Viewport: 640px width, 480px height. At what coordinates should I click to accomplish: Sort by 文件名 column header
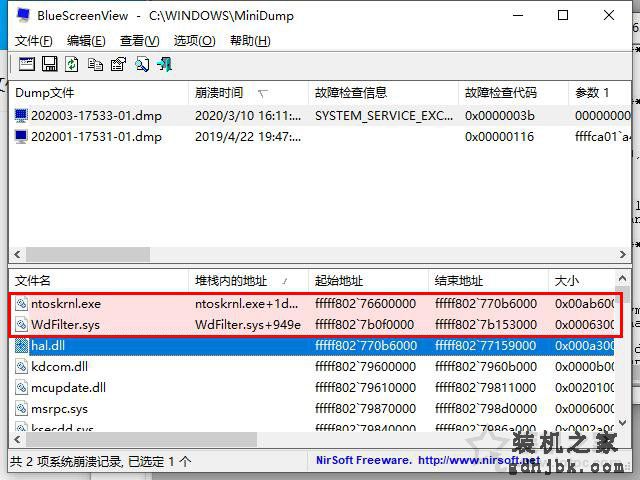tap(99, 281)
